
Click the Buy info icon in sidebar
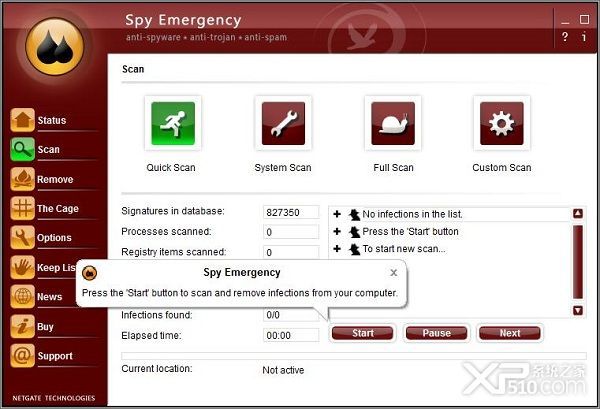point(23,326)
